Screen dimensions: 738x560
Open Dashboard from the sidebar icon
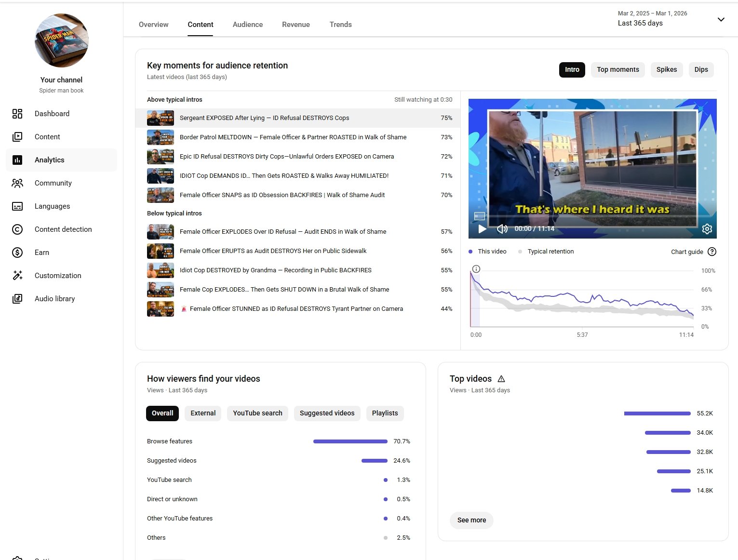click(x=17, y=114)
